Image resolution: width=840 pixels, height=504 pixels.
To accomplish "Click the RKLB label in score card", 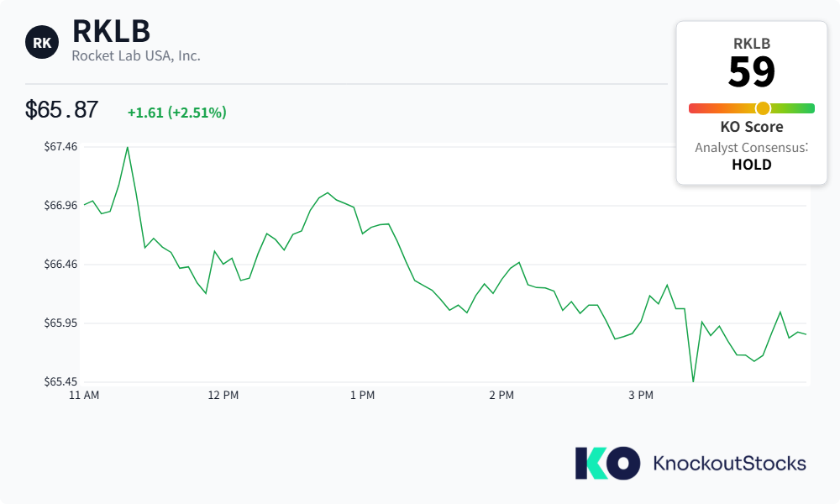I will pos(752,44).
